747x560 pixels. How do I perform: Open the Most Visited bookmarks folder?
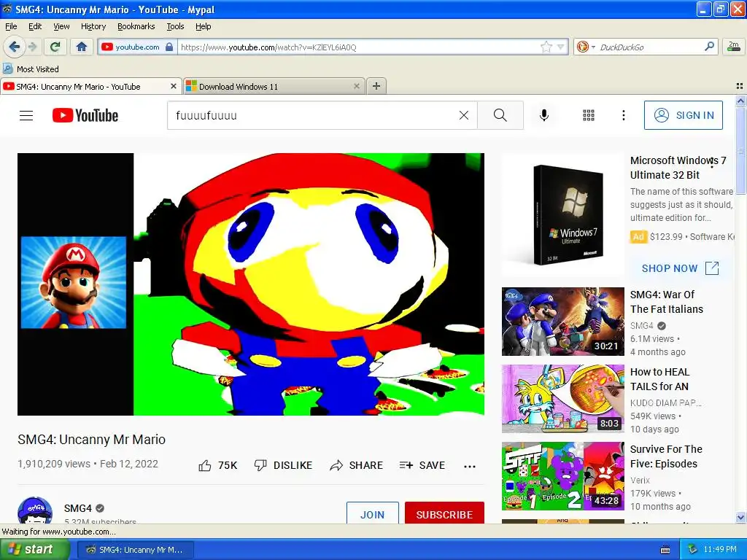coord(31,69)
